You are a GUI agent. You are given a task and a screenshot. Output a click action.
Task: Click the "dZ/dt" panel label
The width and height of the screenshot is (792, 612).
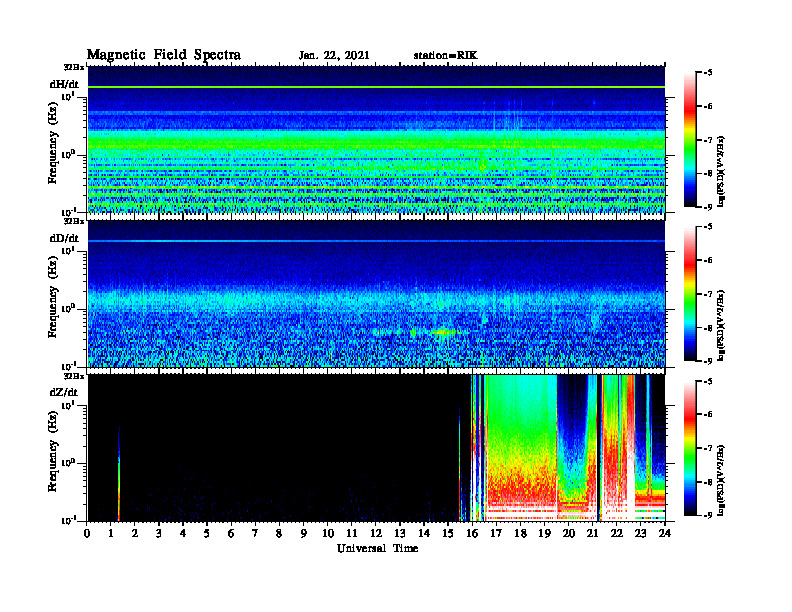click(x=64, y=392)
